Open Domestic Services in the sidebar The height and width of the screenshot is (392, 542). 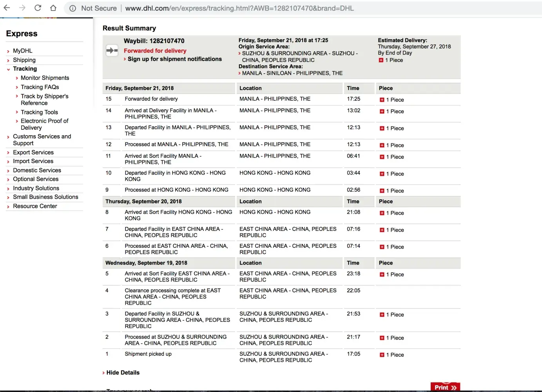37,171
